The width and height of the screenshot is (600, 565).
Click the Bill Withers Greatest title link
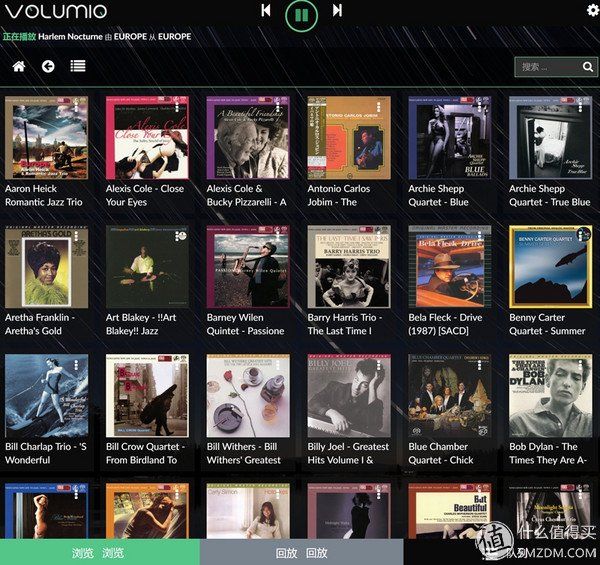point(247,453)
